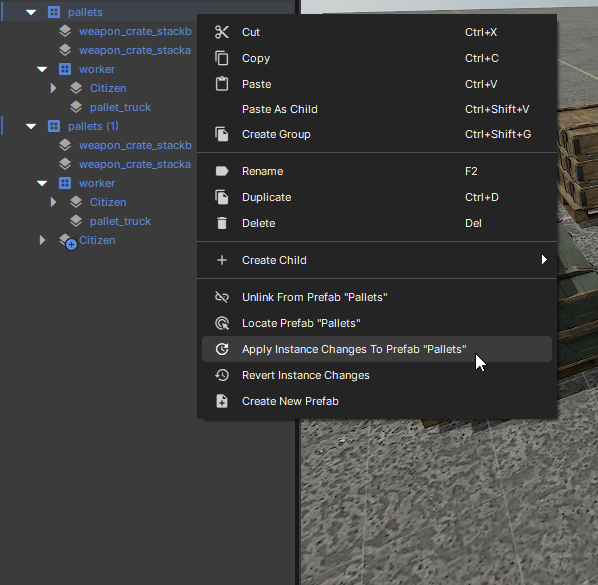Expand Citizen under the first worker

(53, 88)
